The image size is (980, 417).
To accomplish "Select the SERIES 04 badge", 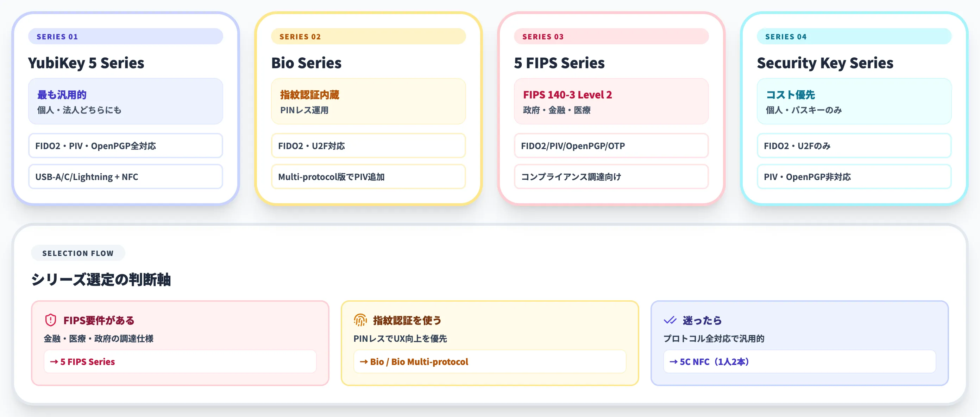I will pos(854,37).
